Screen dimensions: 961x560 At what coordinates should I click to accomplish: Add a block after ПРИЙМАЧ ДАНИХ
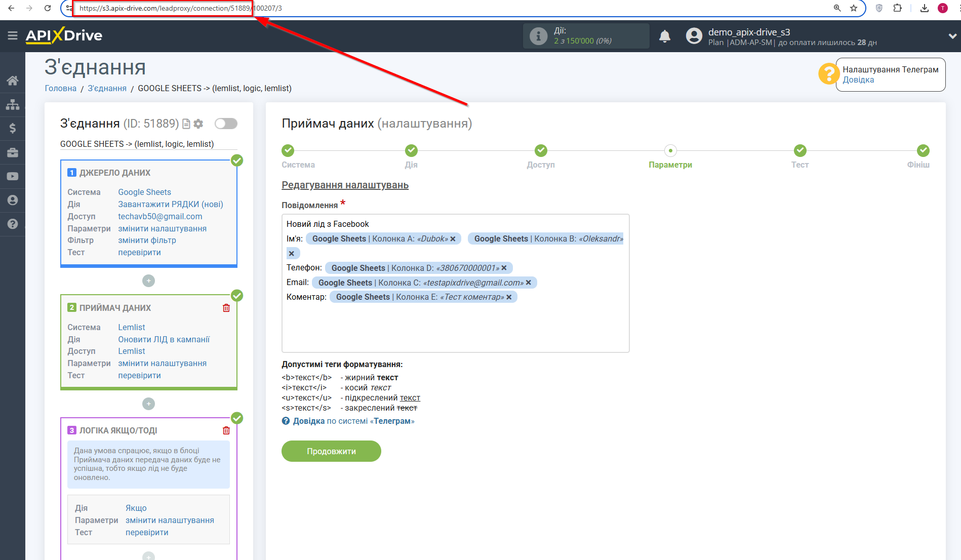pos(148,404)
